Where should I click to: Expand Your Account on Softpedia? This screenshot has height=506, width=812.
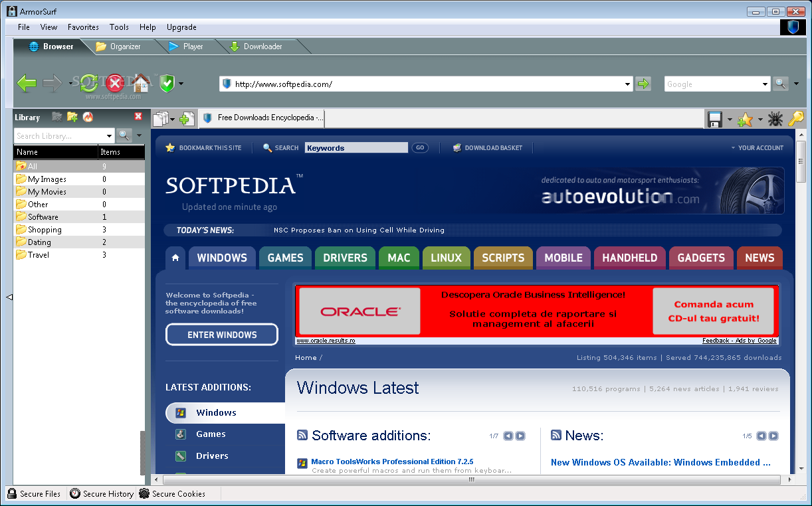(757, 147)
